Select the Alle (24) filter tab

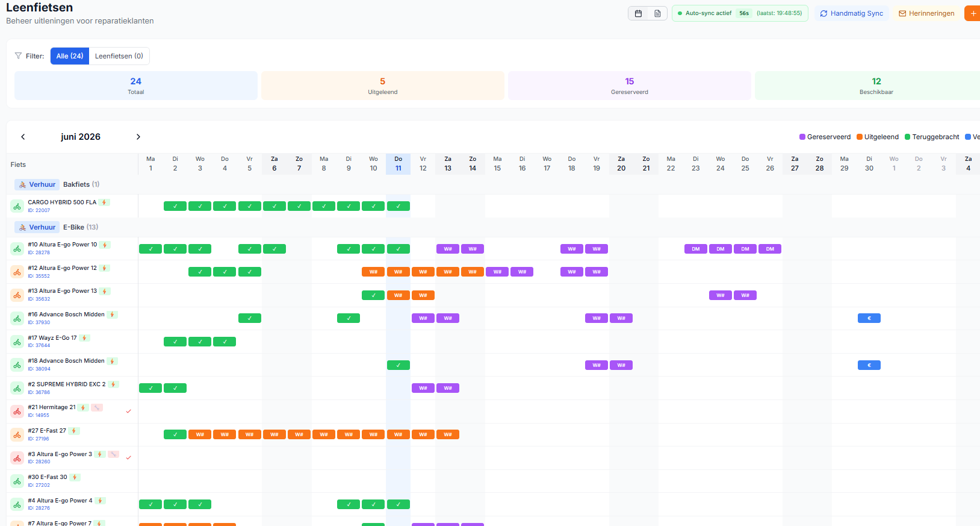point(70,56)
